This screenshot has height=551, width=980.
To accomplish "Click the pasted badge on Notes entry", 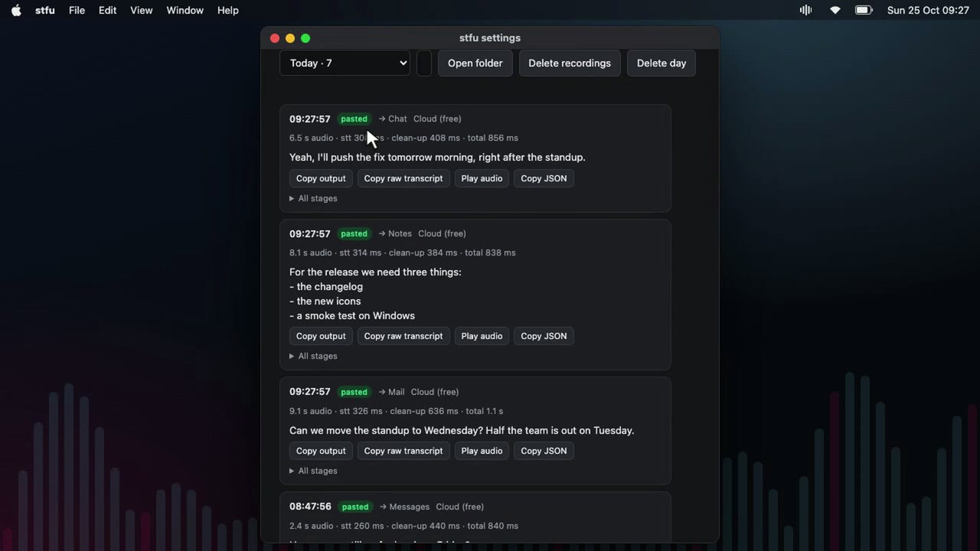I will [x=354, y=233].
